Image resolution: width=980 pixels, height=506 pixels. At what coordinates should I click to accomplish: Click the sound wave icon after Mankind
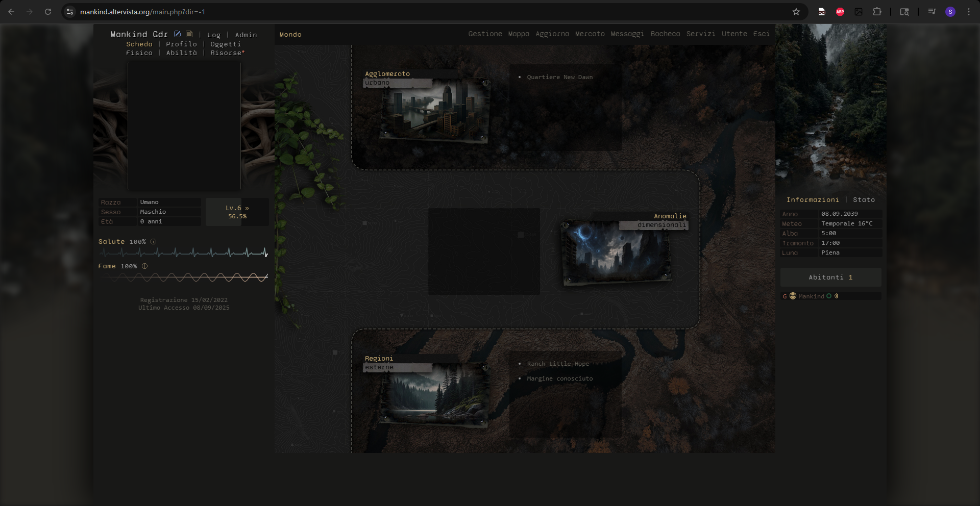(836, 296)
